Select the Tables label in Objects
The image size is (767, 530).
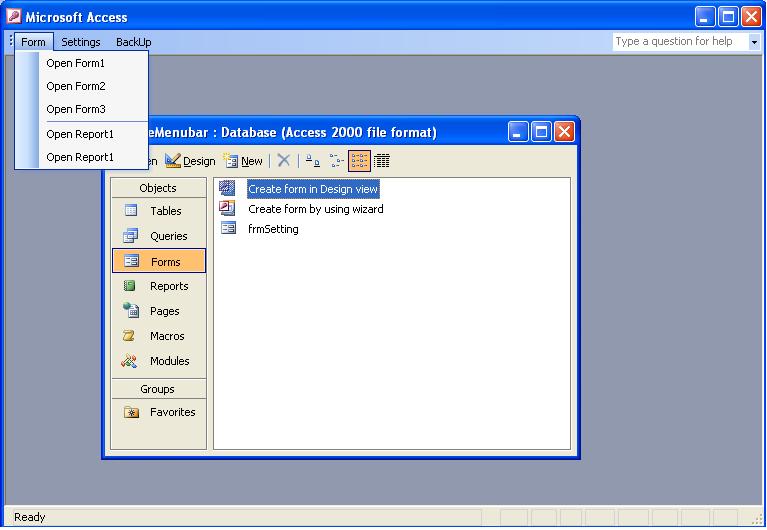pyautogui.click(x=166, y=211)
